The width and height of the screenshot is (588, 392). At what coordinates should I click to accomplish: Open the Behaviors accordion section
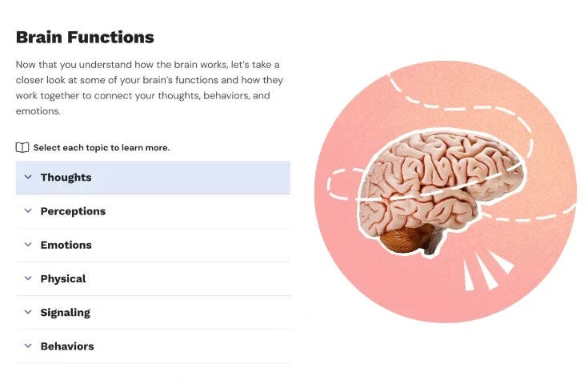tap(153, 346)
